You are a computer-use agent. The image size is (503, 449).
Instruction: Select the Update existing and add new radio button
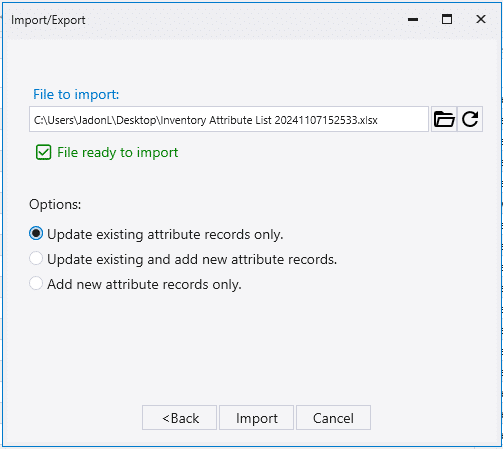pyautogui.click(x=36, y=258)
